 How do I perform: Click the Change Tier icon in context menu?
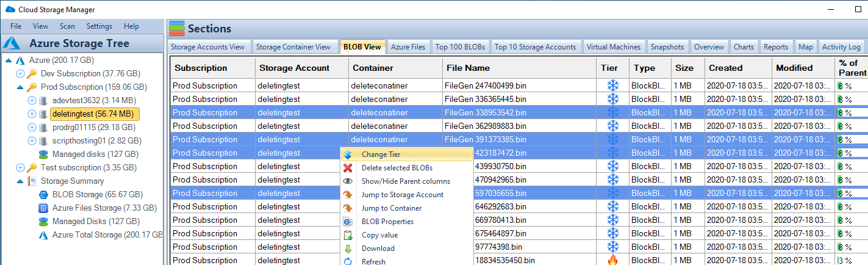[x=348, y=154]
